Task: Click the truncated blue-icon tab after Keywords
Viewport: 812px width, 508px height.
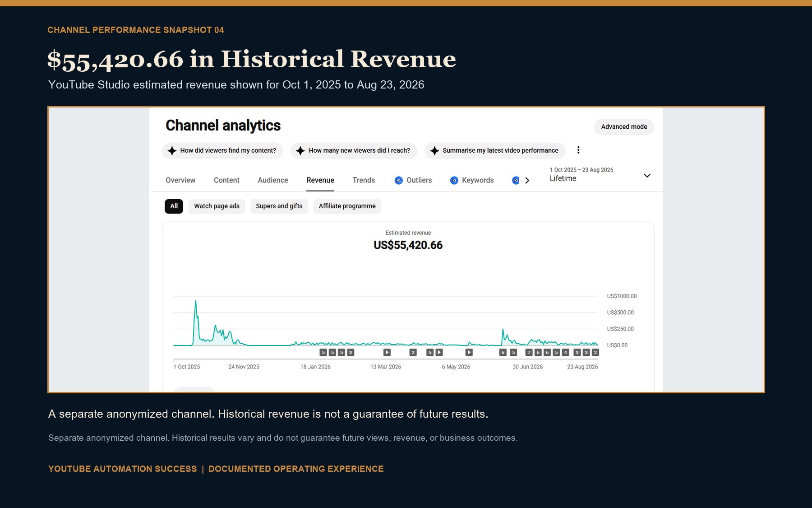Action: pos(516,181)
